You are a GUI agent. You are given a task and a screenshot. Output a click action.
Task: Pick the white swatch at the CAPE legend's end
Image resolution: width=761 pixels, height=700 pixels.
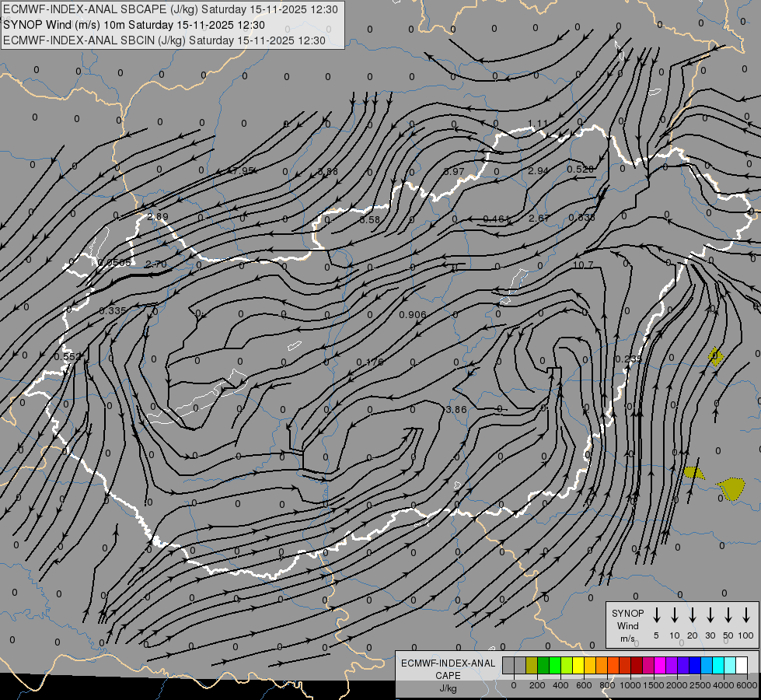pyautogui.click(x=742, y=665)
